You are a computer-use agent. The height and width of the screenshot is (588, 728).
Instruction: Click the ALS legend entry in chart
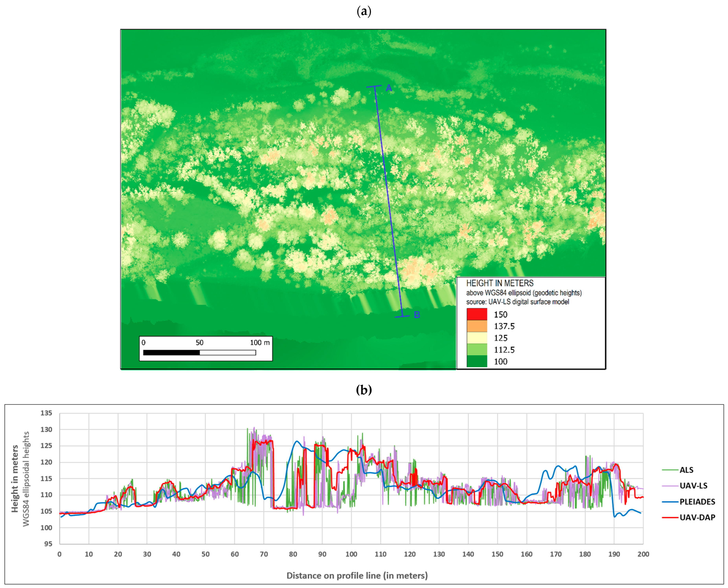[x=678, y=470]
